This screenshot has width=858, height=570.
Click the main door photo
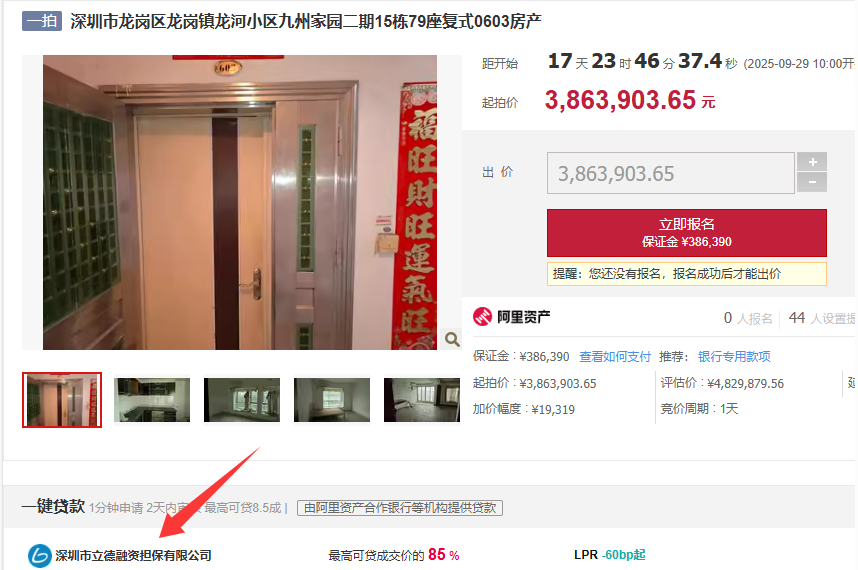point(240,202)
